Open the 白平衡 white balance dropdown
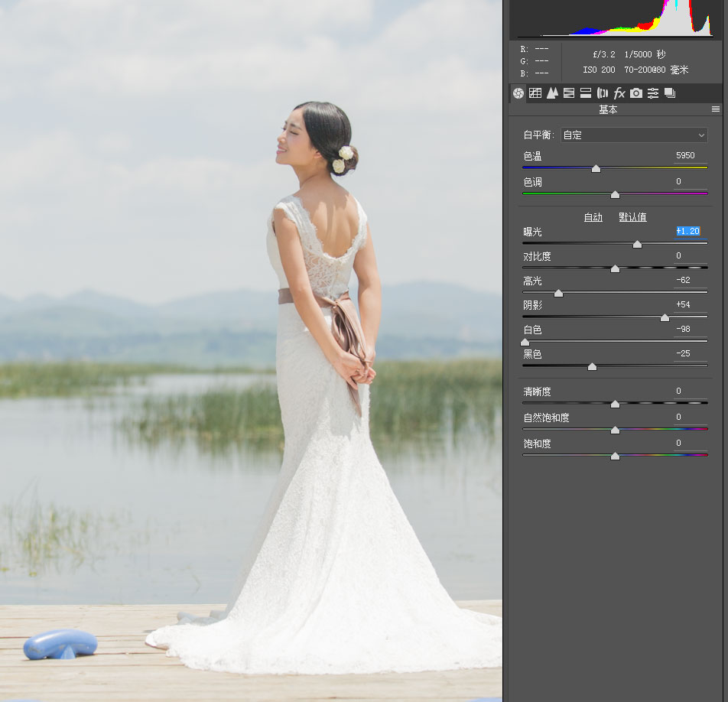 point(633,135)
